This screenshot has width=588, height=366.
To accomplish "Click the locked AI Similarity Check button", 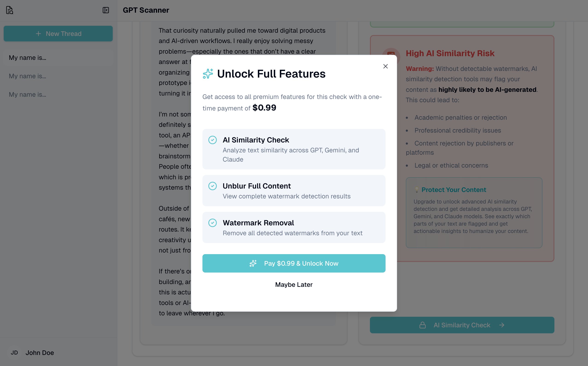I will point(462,325).
